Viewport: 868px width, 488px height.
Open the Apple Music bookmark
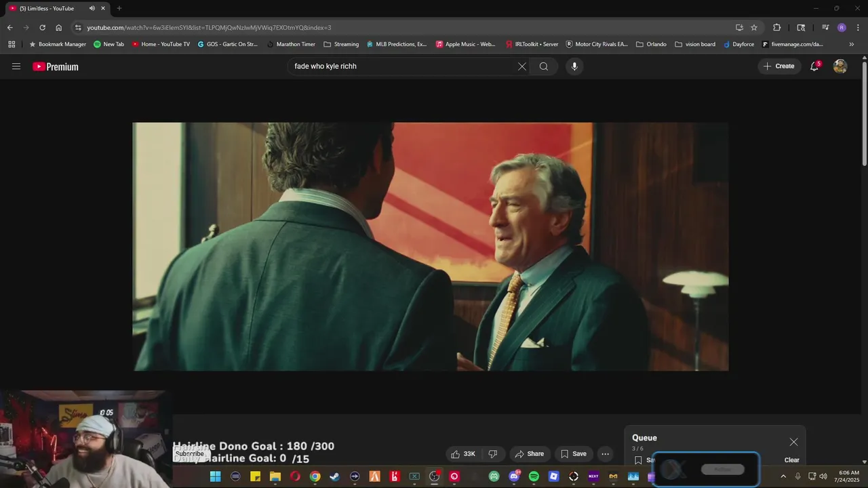tap(466, 44)
